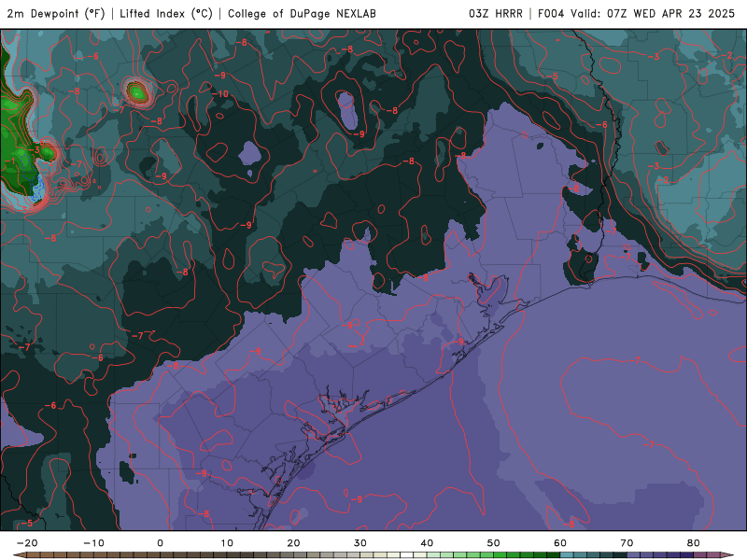Click the "F004 Valid: 07Z WED APR 23 2025" text
Screen dimensions: 747x560
[x=637, y=14]
